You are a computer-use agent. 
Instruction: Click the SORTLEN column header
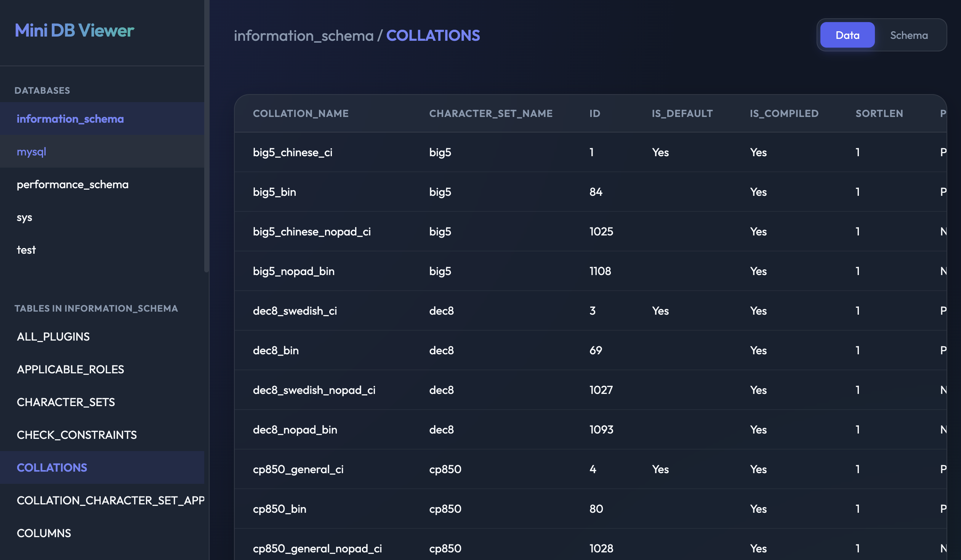click(x=879, y=114)
